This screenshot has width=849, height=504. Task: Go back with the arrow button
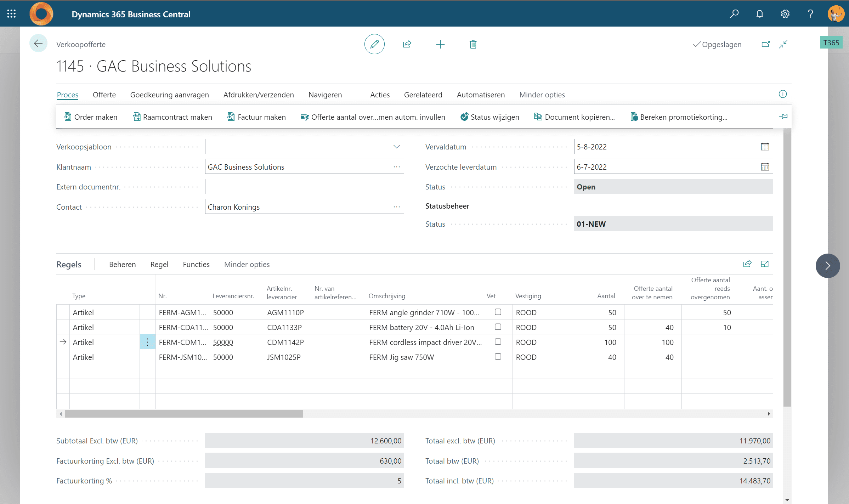point(38,44)
